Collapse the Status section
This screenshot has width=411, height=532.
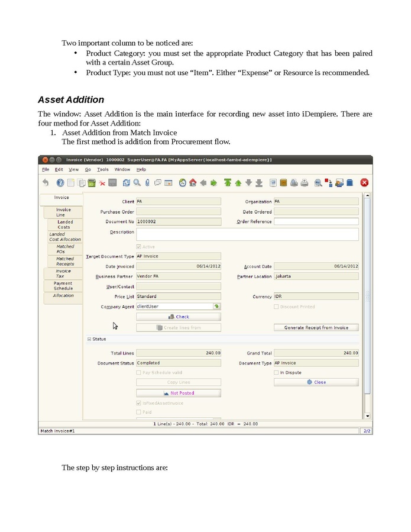pyautogui.click(x=89, y=339)
